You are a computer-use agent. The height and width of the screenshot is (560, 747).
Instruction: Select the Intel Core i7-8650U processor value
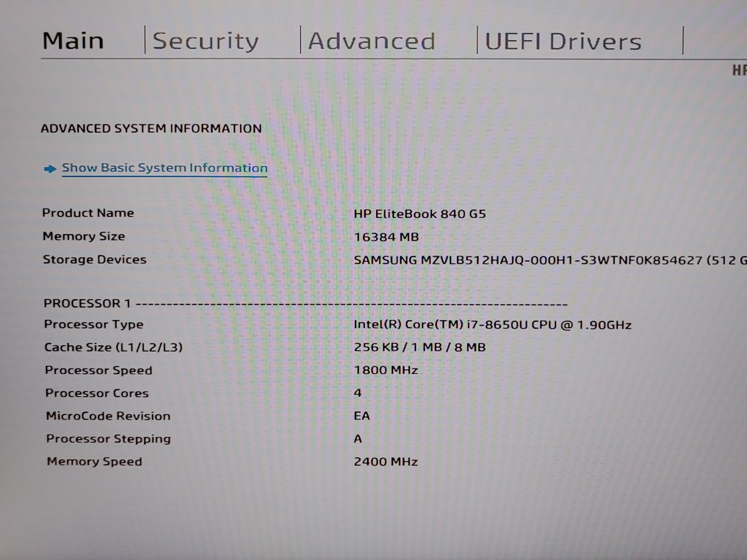[492, 325]
